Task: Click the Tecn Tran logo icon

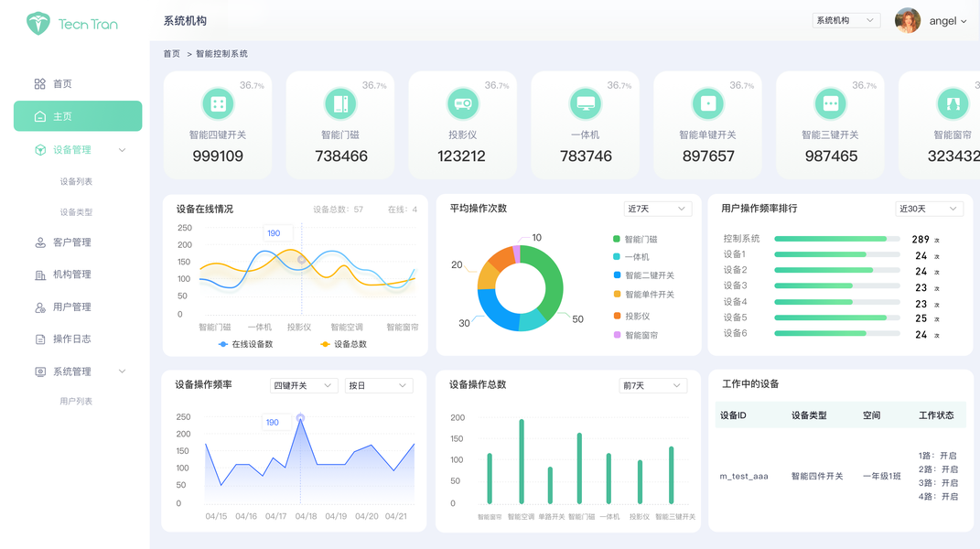Action: [x=38, y=23]
